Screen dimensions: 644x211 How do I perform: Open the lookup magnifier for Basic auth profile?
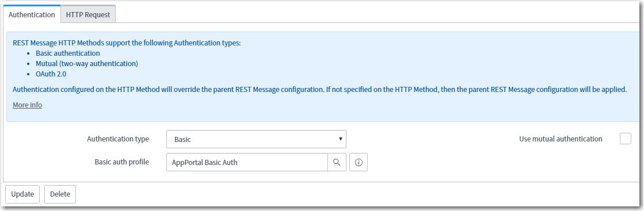coord(337,162)
